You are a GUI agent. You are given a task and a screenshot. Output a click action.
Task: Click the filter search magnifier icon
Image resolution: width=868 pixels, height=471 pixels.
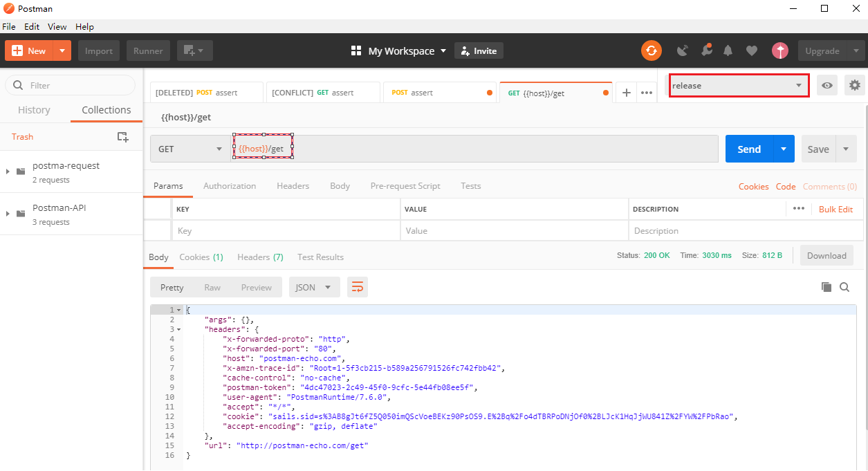click(18, 85)
